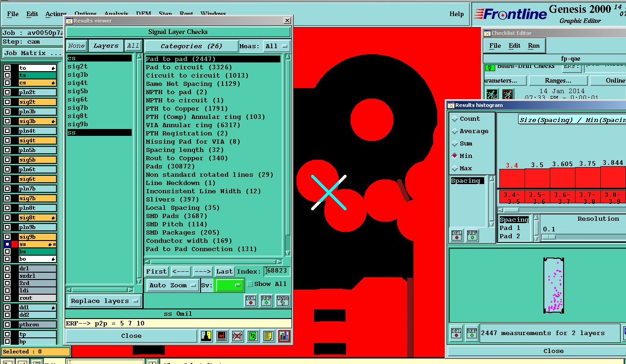Open the Job Matrix selector
The height and width of the screenshot is (364, 626).
[x=33, y=53]
